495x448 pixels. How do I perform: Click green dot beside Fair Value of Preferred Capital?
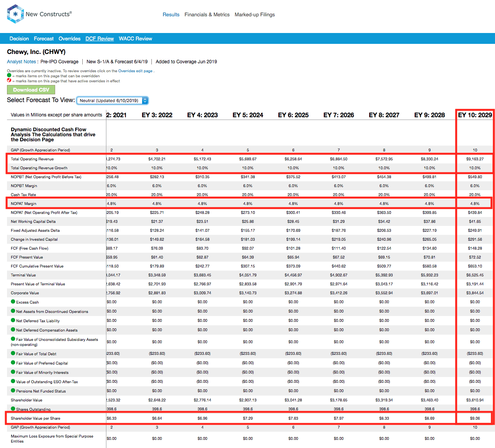click(x=13, y=363)
